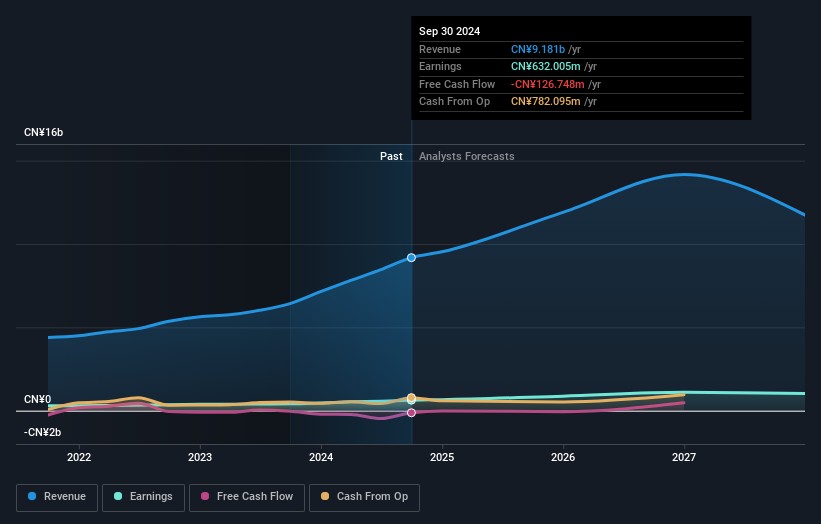Click the -CN¥2b y-axis label
This screenshot has height=524, width=821.
point(42,432)
